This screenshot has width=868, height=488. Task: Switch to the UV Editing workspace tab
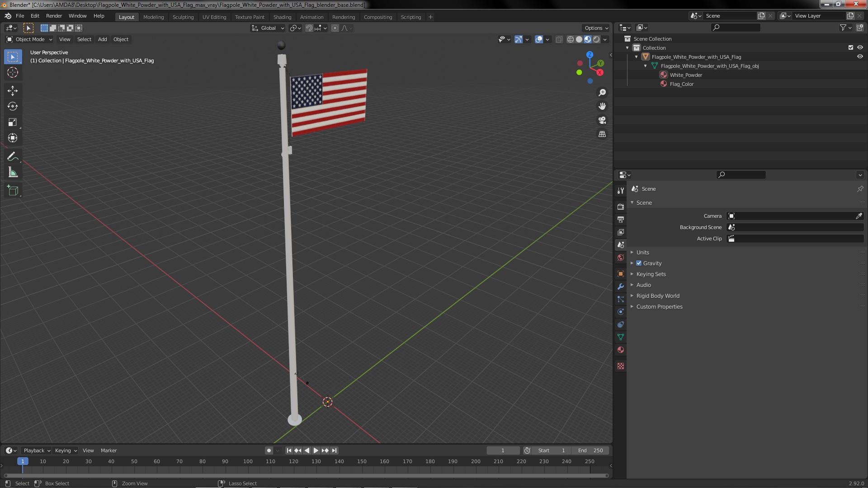[x=214, y=17]
